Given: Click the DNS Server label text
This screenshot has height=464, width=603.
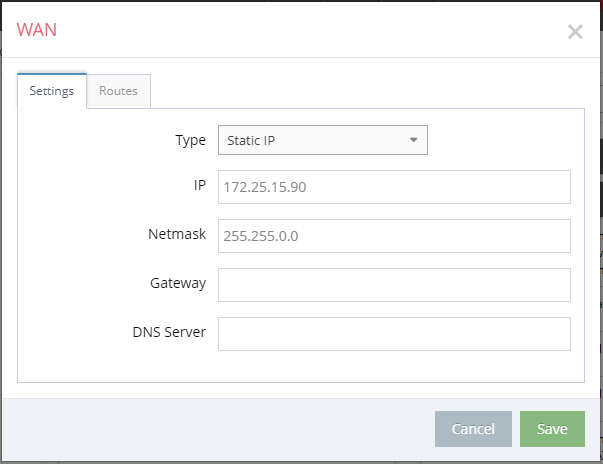Looking at the screenshot, I should (x=169, y=332).
